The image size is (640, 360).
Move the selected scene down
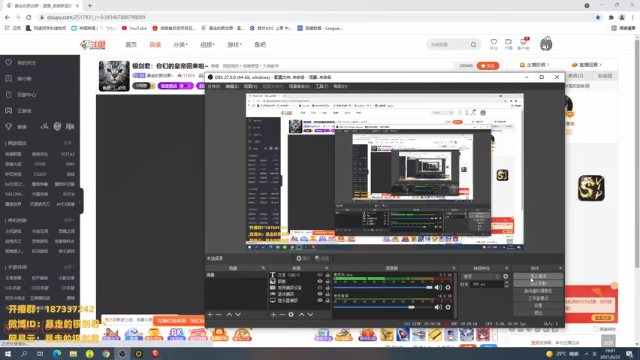(238, 315)
